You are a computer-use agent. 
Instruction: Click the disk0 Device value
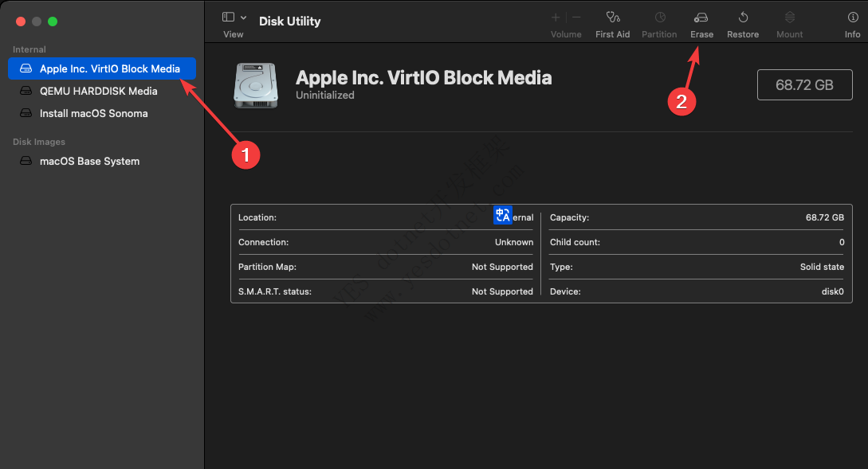point(832,291)
